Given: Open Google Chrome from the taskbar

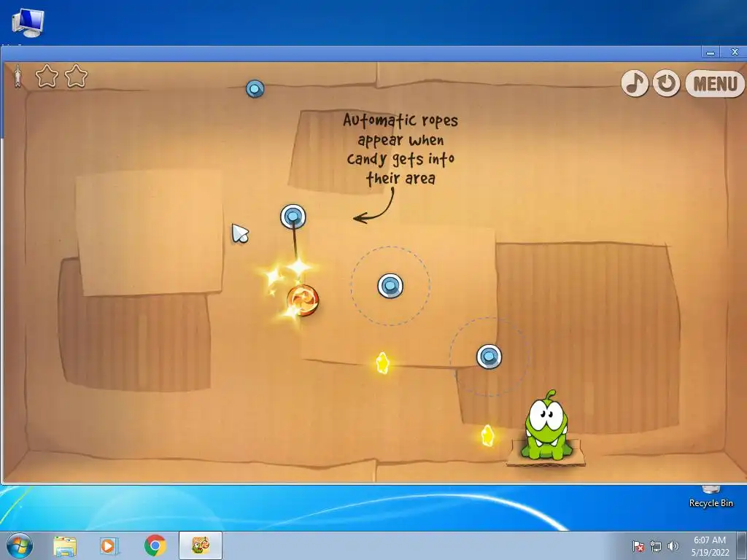Looking at the screenshot, I should 155,545.
